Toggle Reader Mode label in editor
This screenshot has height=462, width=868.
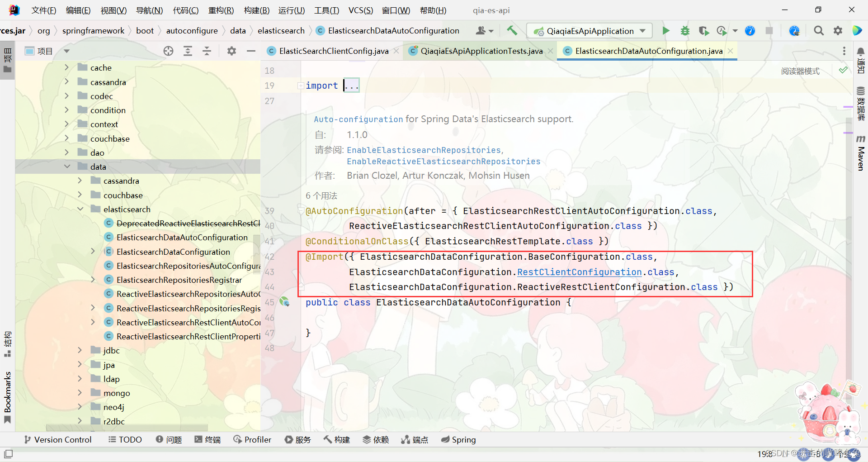800,71
